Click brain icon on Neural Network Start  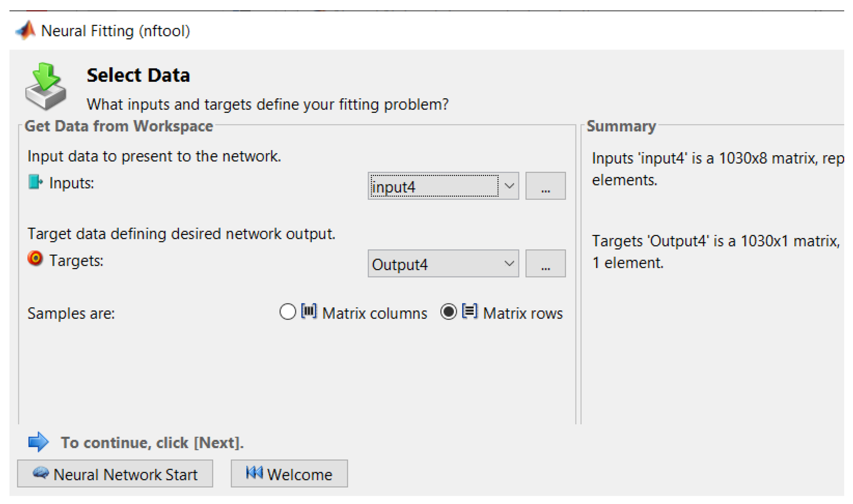(41, 474)
